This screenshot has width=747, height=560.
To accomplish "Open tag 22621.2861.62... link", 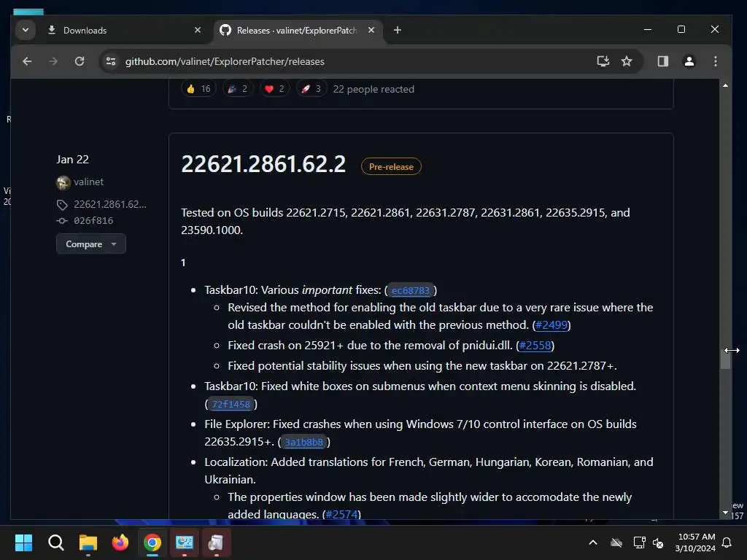I will (x=110, y=204).
